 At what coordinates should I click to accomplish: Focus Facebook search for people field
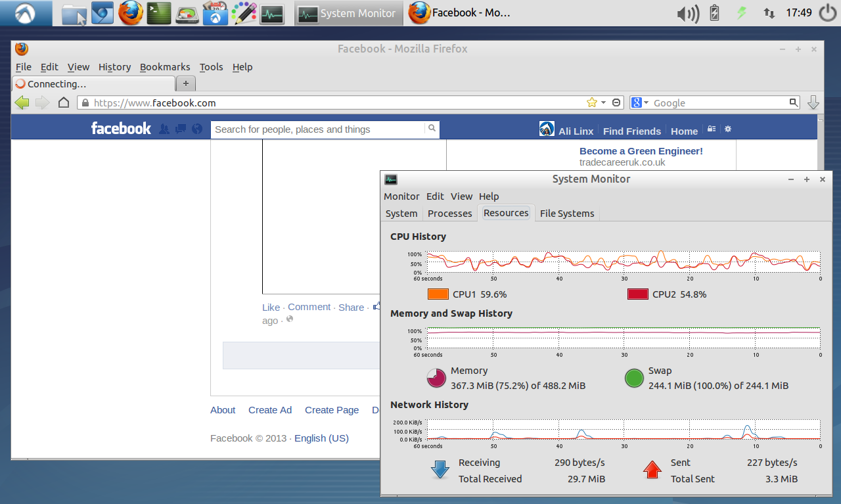(318, 129)
